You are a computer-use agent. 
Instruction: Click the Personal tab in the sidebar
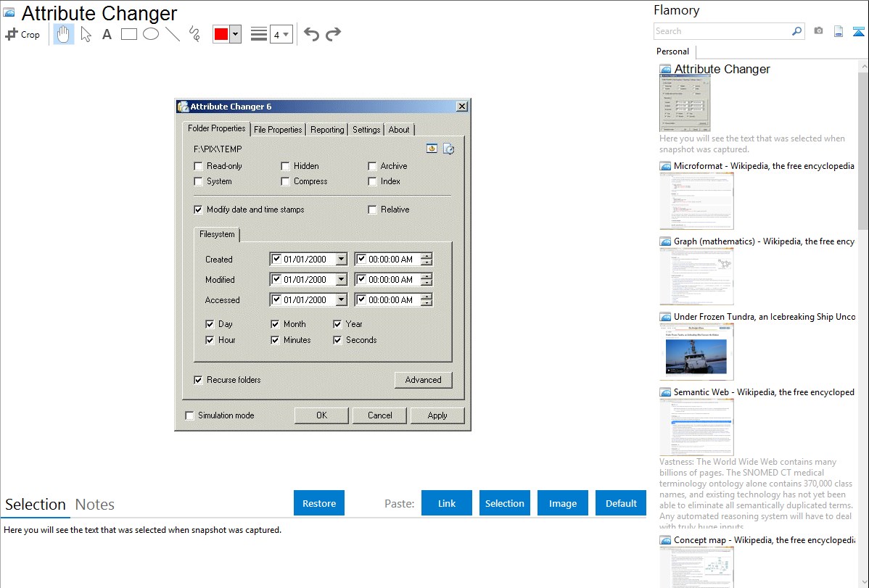pyautogui.click(x=673, y=51)
